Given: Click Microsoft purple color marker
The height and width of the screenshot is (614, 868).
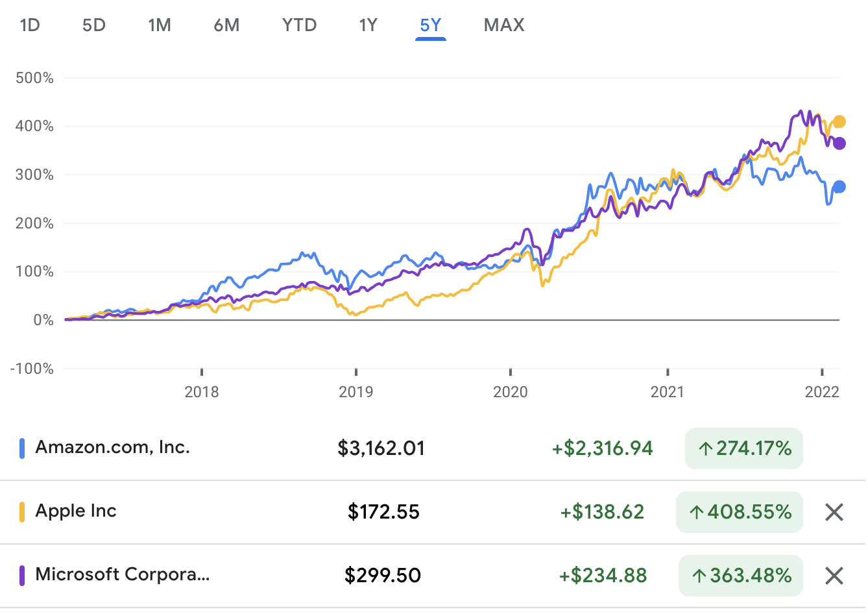Looking at the screenshot, I should [22, 576].
